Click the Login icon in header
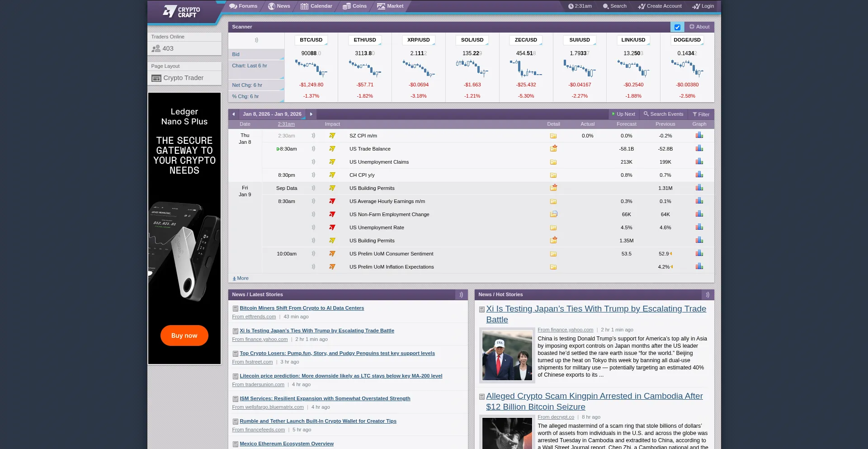The width and height of the screenshot is (868, 449). (696, 6)
